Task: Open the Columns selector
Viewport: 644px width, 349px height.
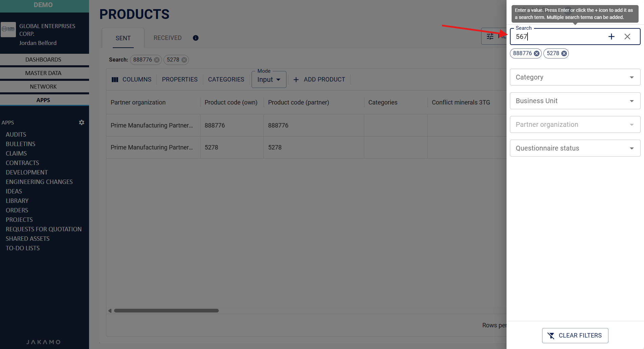Action: click(x=131, y=79)
